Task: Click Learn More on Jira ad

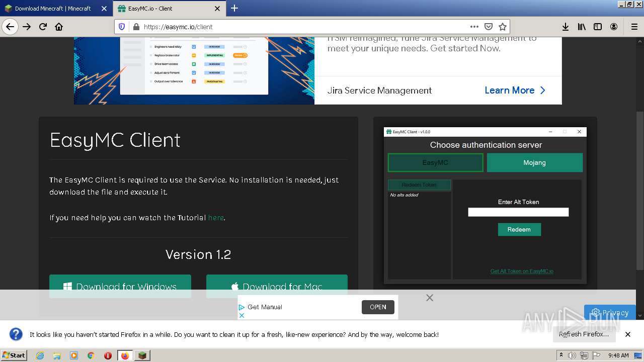Action: (515, 90)
